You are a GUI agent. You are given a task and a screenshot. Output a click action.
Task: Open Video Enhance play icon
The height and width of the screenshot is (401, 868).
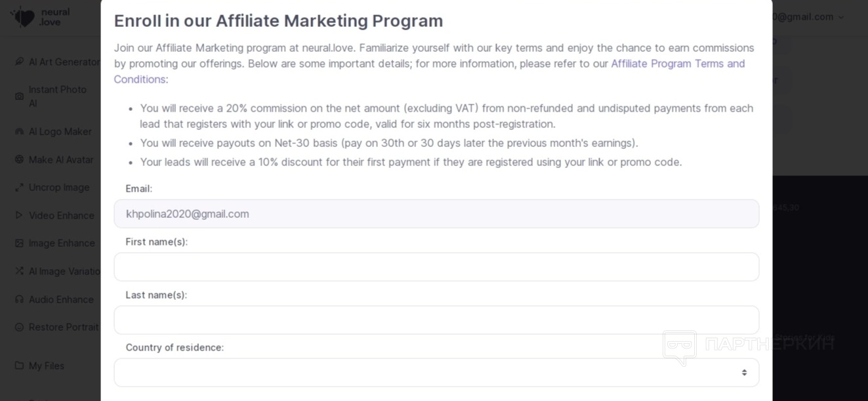point(19,215)
